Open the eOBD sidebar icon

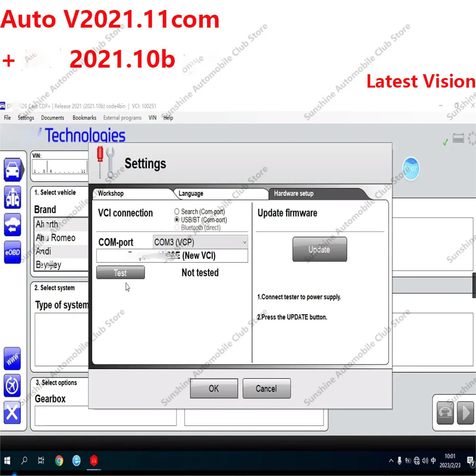[x=12, y=252]
